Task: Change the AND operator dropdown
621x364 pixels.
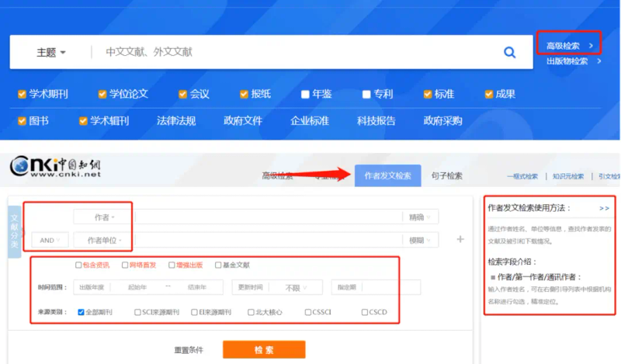Action: pyautogui.click(x=50, y=240)
